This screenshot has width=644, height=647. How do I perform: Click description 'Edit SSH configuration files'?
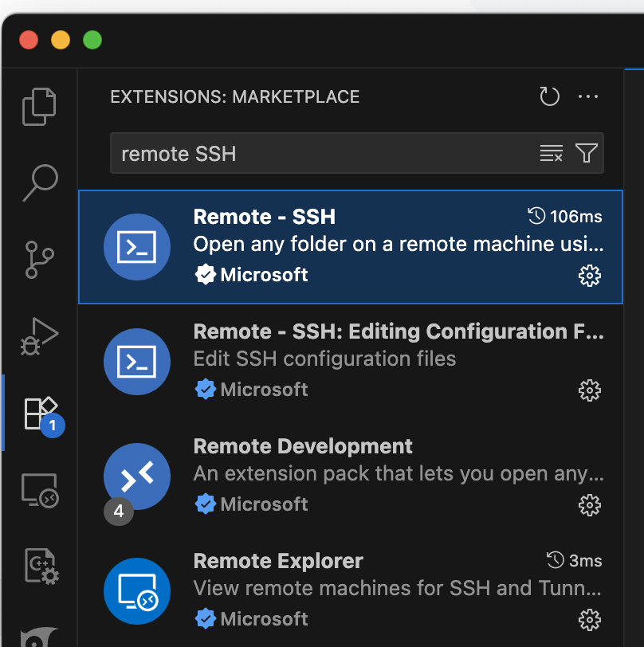(324, 359)
